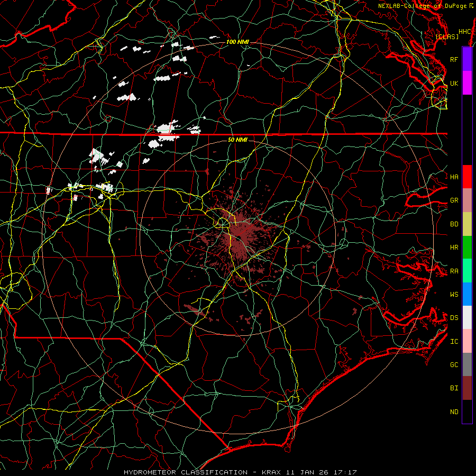Screen dimensions: 476x476
Task: Click the "GR" legend label text
Action: [454, 200]
